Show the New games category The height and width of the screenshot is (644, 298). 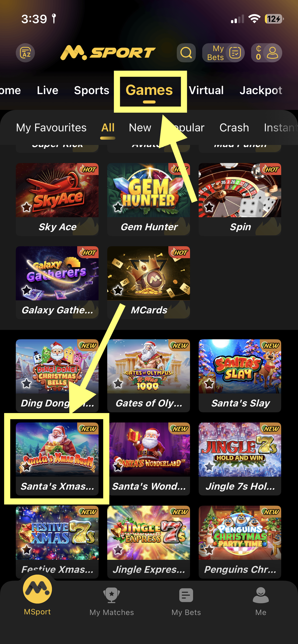pos(140,128)
